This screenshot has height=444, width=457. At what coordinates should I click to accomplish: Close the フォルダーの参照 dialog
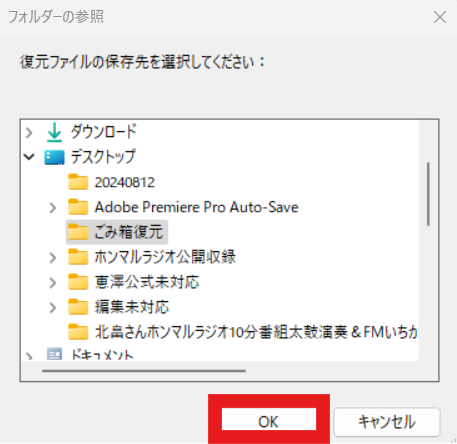440,17
